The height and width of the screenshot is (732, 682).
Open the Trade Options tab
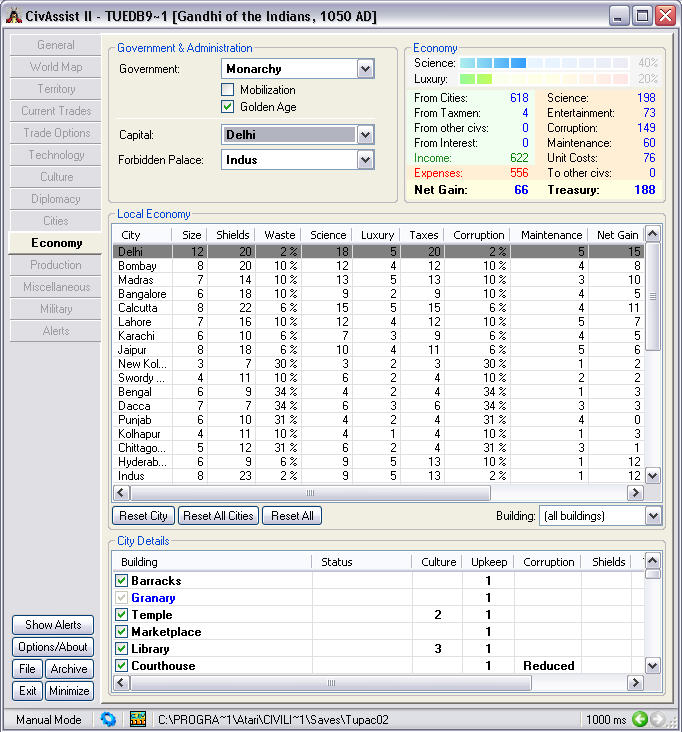tap(56, 133)
